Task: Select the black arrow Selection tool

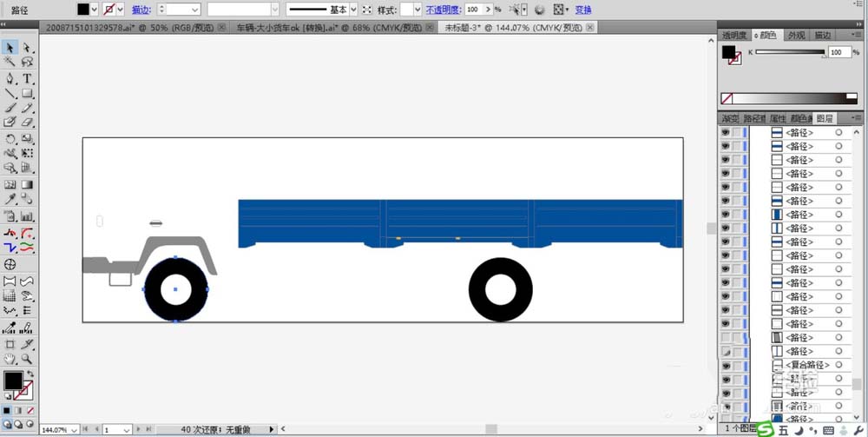Action: pyautogui.click(x=10, y=48)
